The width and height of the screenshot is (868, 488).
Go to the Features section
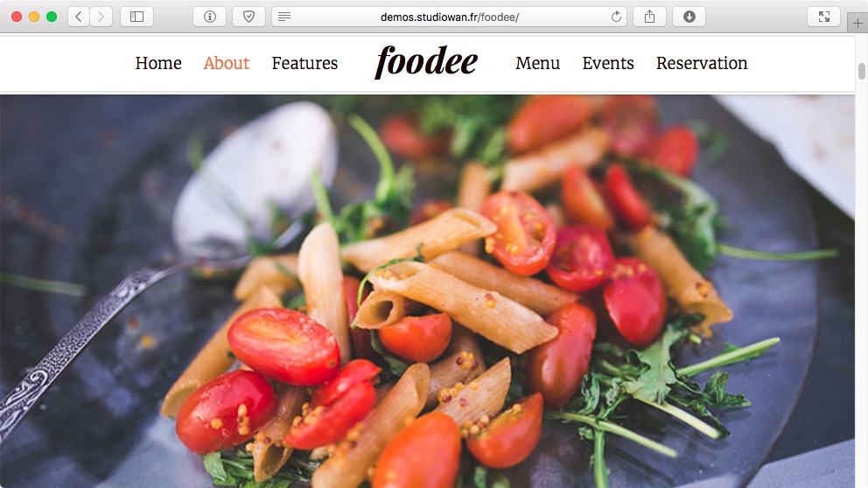(304, 63)
